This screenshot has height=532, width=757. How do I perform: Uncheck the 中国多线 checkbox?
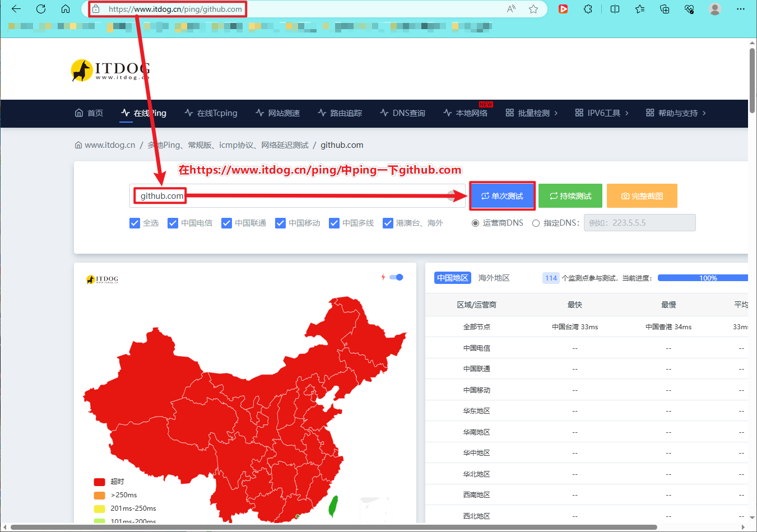(x=334, y=223)
